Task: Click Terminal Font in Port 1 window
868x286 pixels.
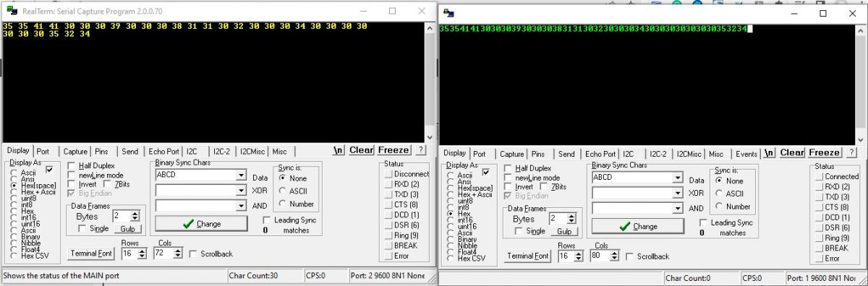Action: click(x=528, y=256)
